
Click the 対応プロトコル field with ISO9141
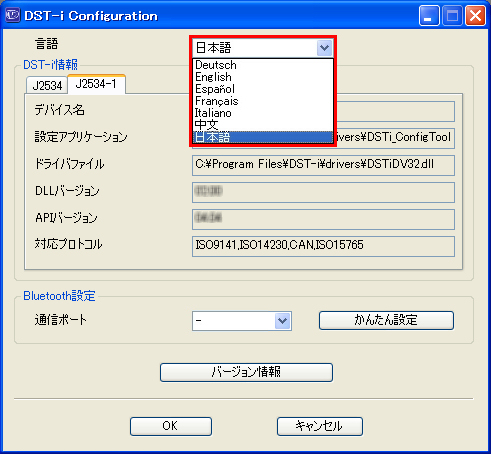point(323,246)
